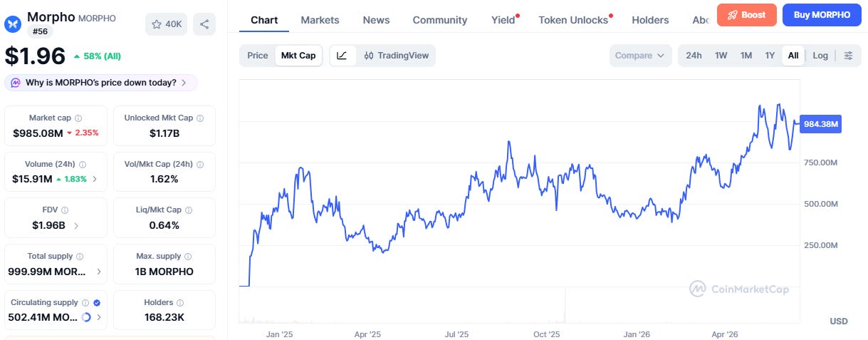The height and width of the screenshot is (340, 868).
Task: Click info icon next to Liq/Mkt Cap
Action: (x=189, y=210)
